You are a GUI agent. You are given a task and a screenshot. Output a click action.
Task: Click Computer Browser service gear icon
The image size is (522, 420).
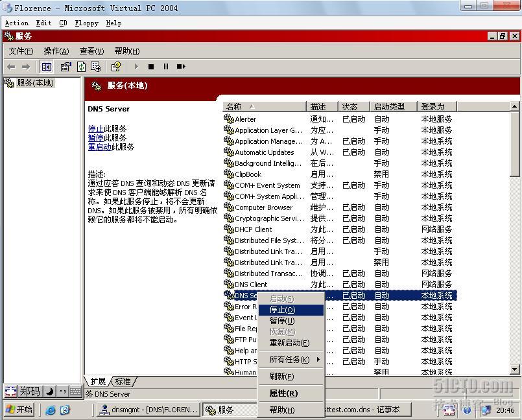pyautogui.click(x=229, y=207)
